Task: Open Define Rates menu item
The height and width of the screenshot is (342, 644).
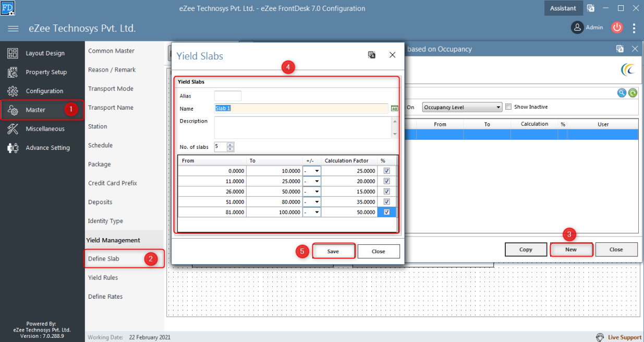Action: point(105,297)
